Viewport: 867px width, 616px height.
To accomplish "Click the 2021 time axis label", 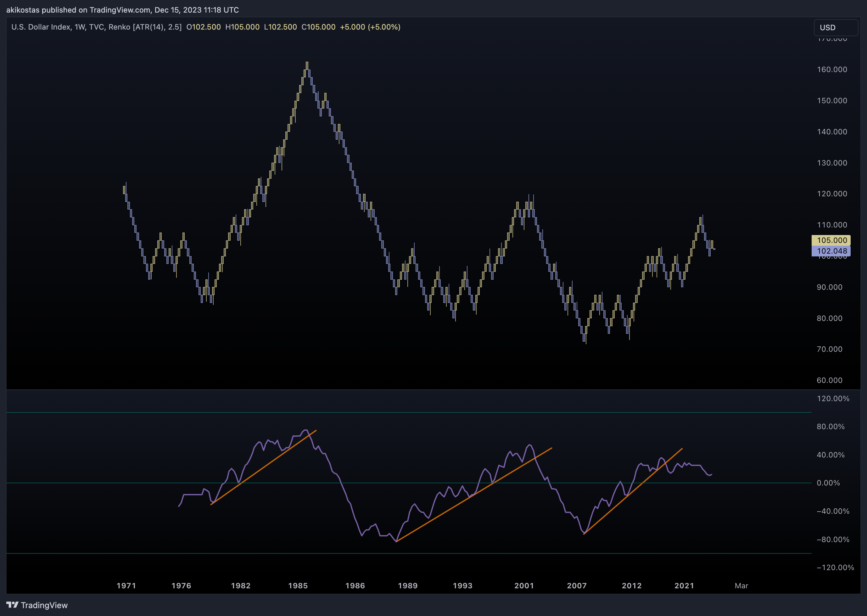I will pos(685,586).
